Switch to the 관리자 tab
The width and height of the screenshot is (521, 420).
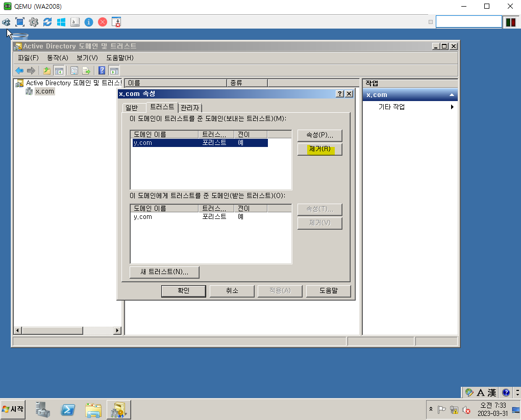click(x=190, y=108)
